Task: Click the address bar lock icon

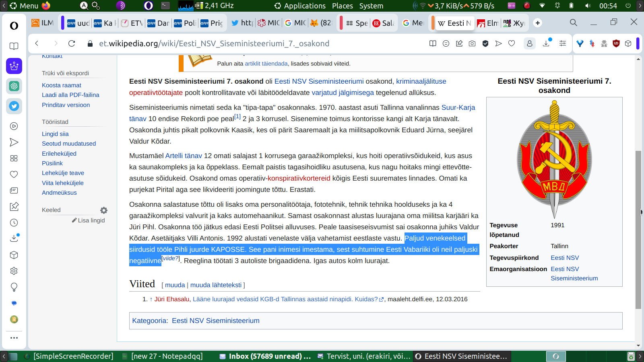Action: 90,43
